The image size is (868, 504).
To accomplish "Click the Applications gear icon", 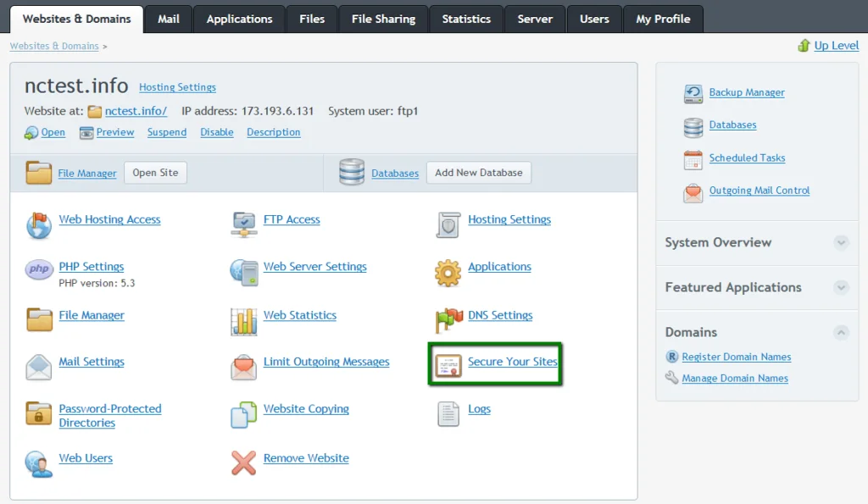I will [448, 272].
